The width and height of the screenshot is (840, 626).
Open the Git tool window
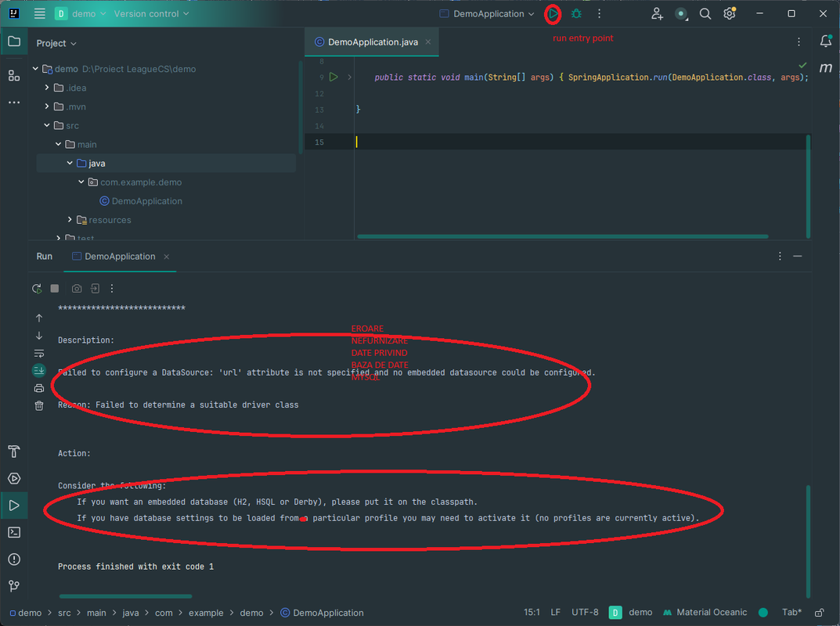pyautogui.click(x=14, y=586)
